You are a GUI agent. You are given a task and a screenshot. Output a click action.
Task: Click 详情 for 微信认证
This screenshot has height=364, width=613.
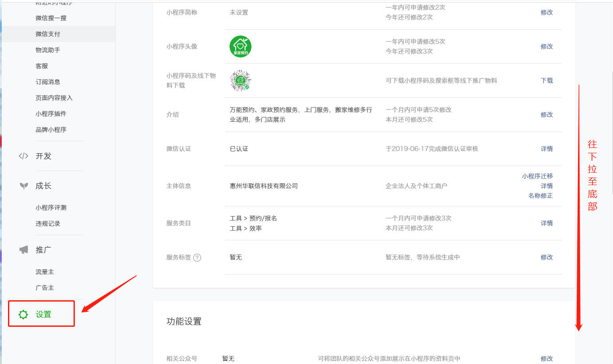click(x=547, y=149)
